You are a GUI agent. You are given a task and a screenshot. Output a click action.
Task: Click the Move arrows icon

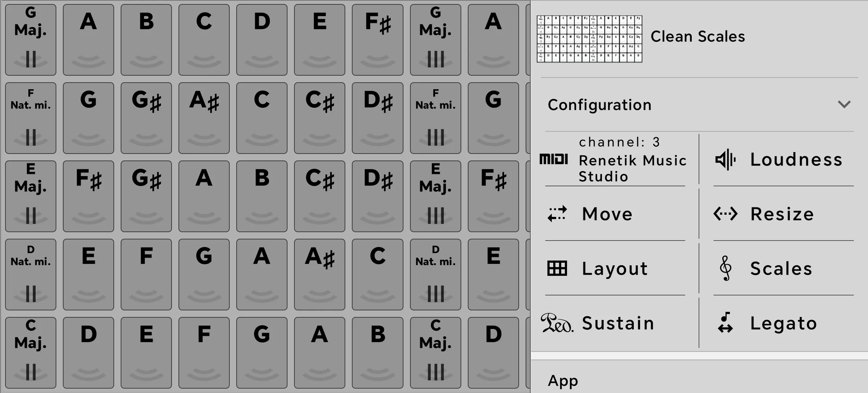557,214
